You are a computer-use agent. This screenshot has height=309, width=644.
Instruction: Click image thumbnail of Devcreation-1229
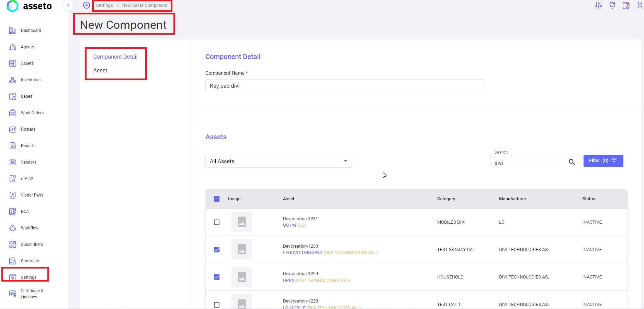(242, 277)
